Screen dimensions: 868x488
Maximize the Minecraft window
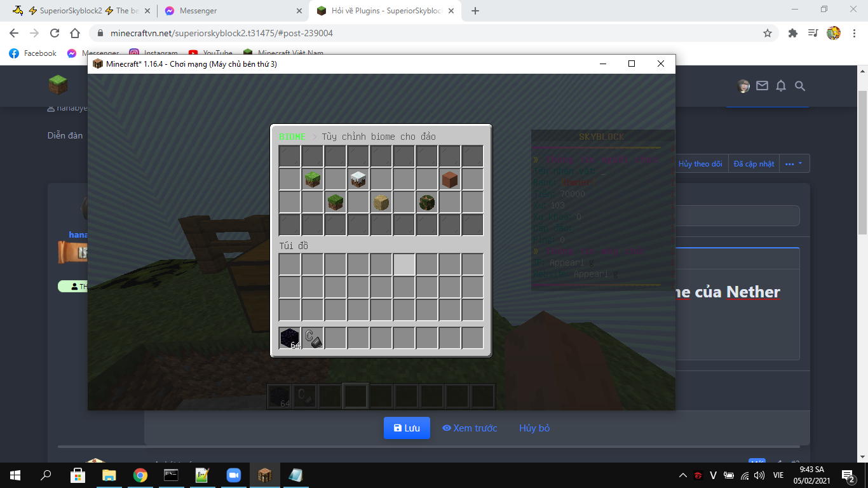point(632,64)
